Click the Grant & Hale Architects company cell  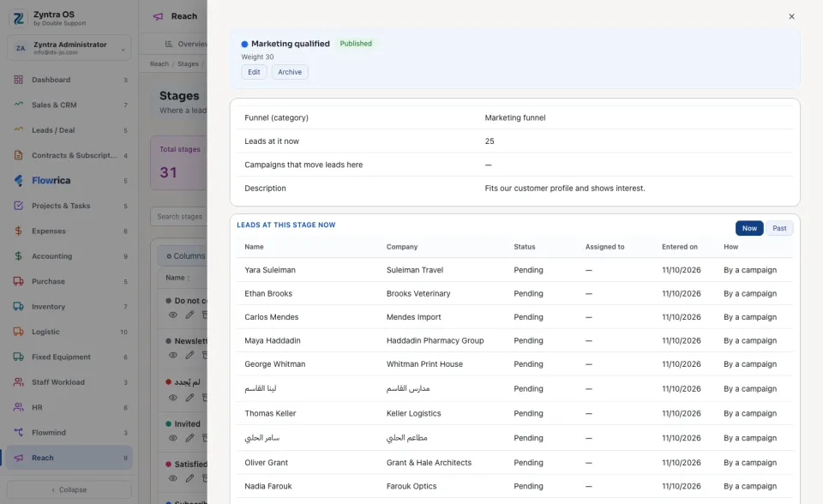(429, 463)
